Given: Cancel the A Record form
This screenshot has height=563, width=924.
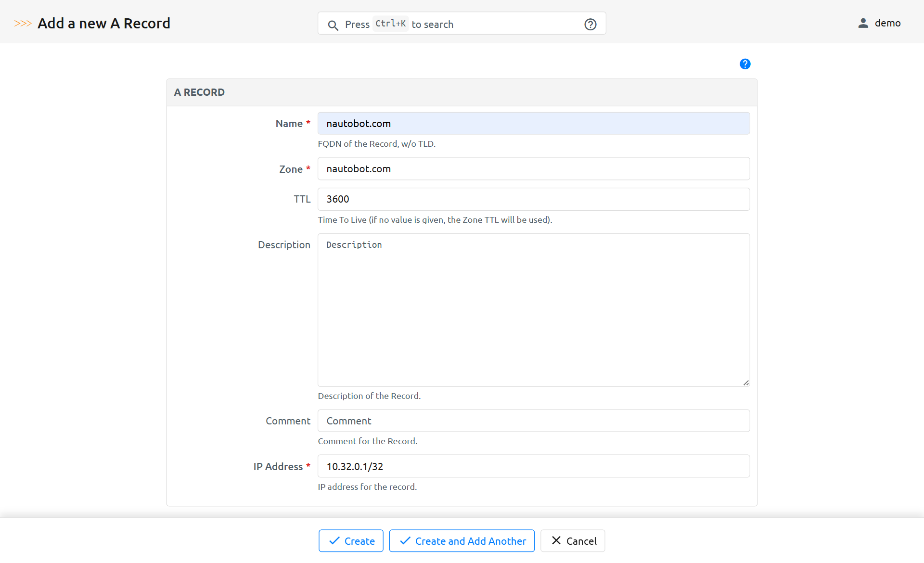Looking at the screenshot, I should pos(573,541).
